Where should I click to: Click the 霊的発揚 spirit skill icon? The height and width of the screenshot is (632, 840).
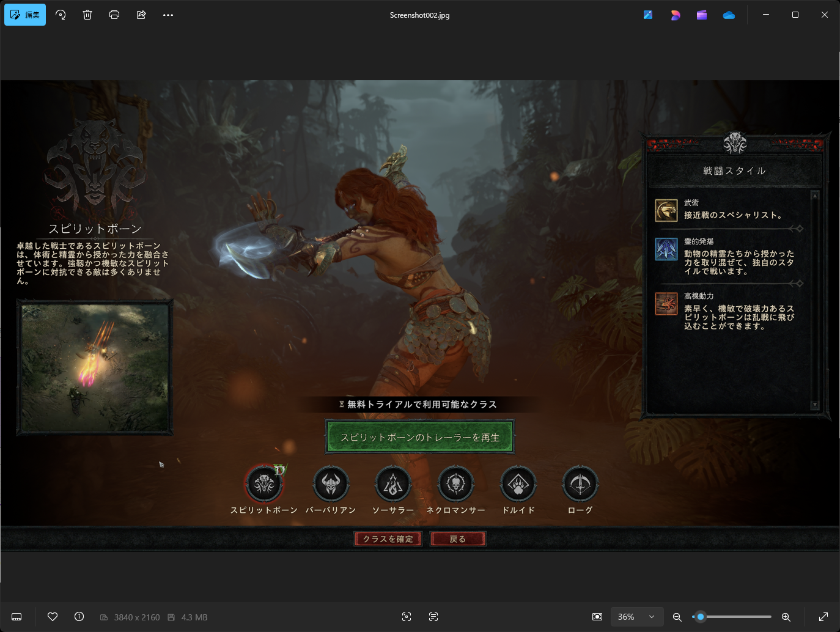[x=666, y=249]
